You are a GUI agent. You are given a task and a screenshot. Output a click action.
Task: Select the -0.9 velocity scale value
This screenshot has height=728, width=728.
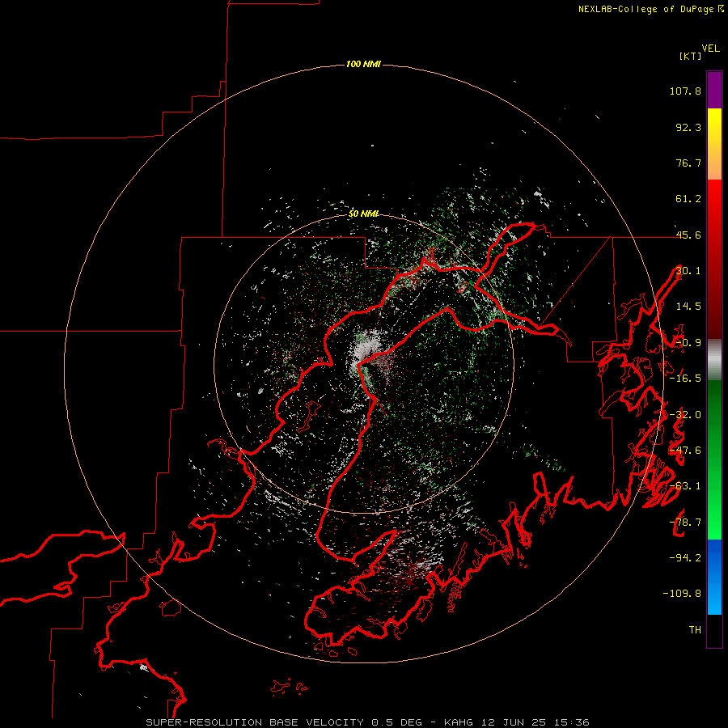pyautogui.click(x=688, y=343)
